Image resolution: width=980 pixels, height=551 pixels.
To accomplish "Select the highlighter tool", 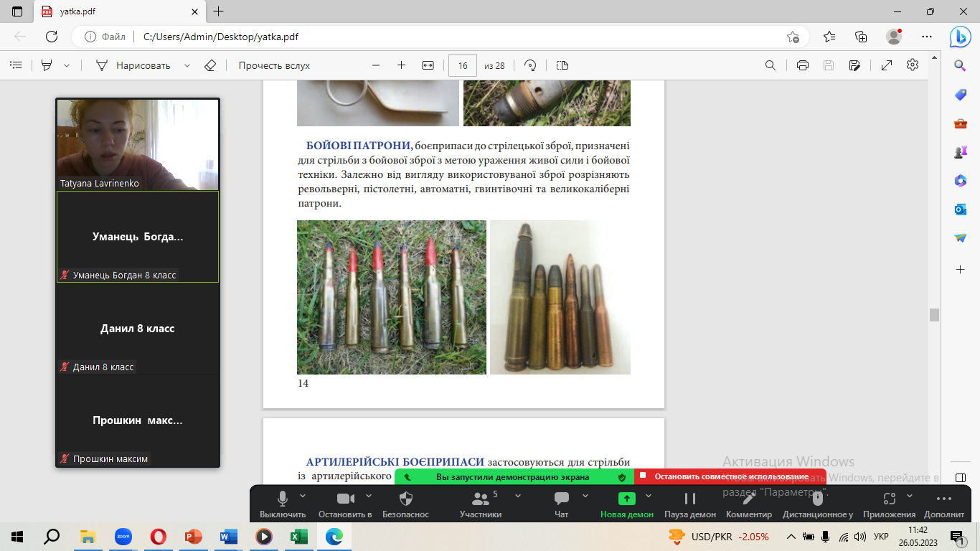I will (x=47, y=65).
